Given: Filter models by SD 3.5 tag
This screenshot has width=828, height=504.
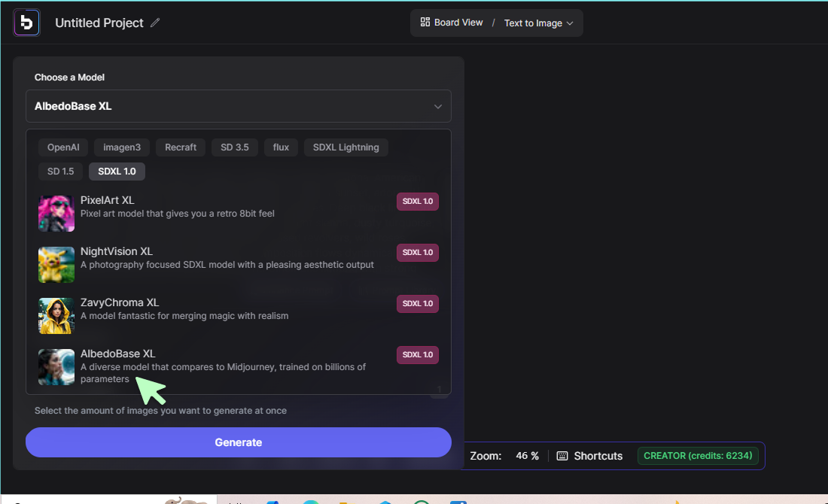Looking at the screenshot, I should tap(234, 147).
